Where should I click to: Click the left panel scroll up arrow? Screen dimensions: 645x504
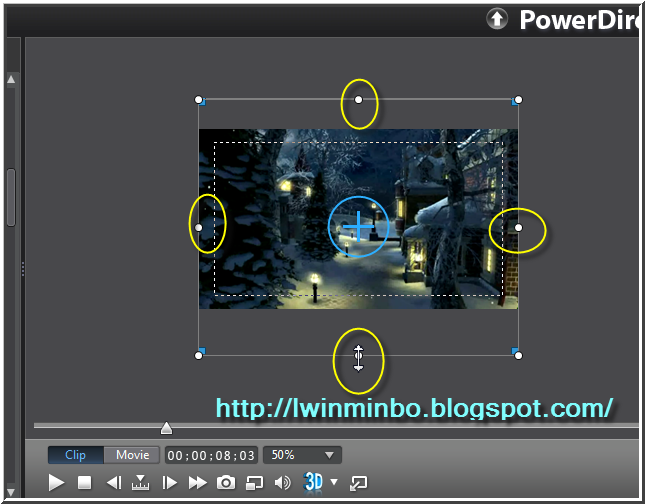pos(11,79)
